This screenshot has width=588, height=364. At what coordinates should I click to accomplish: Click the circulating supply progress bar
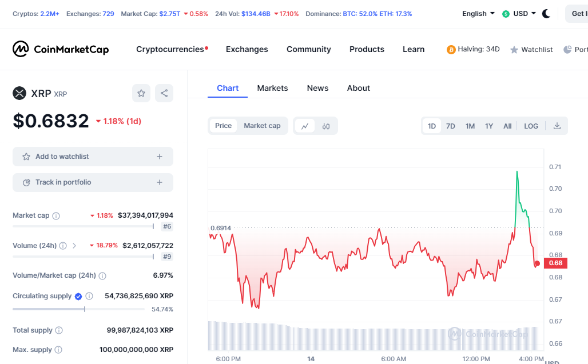pyautogui.click(x=78, y=309)
